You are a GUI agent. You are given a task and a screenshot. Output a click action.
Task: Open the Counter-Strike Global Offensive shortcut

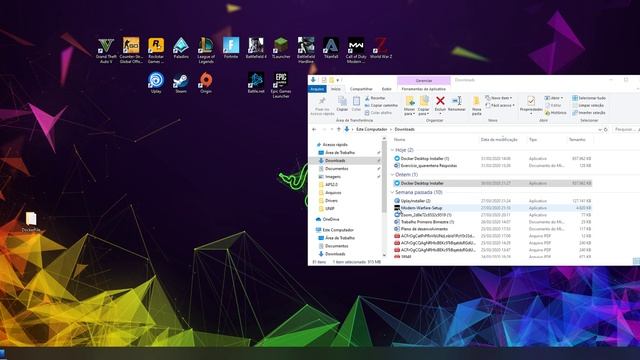(131, 50)
